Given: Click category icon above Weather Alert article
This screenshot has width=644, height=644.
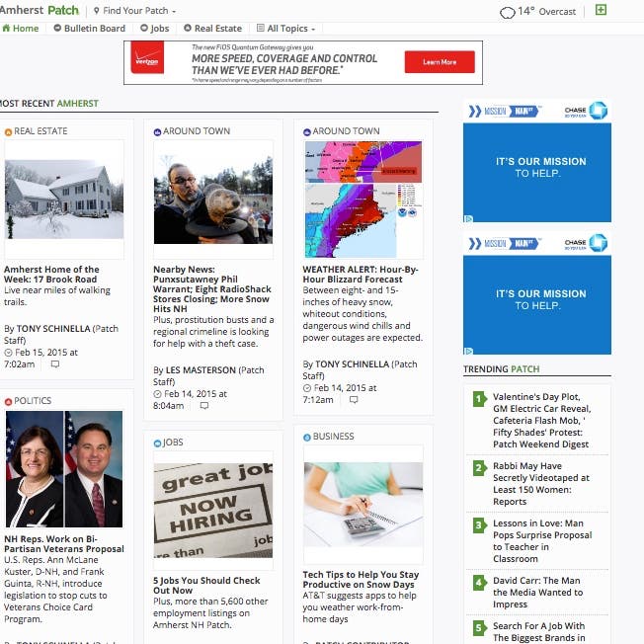Looking at the screenshot, I should click(307, 131).
